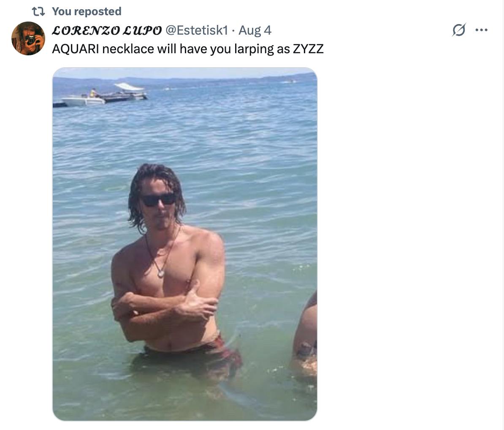Open Lorenzo Lupo's profile avatar
This screenshot has height=430, width=504.
coord(28,38)
